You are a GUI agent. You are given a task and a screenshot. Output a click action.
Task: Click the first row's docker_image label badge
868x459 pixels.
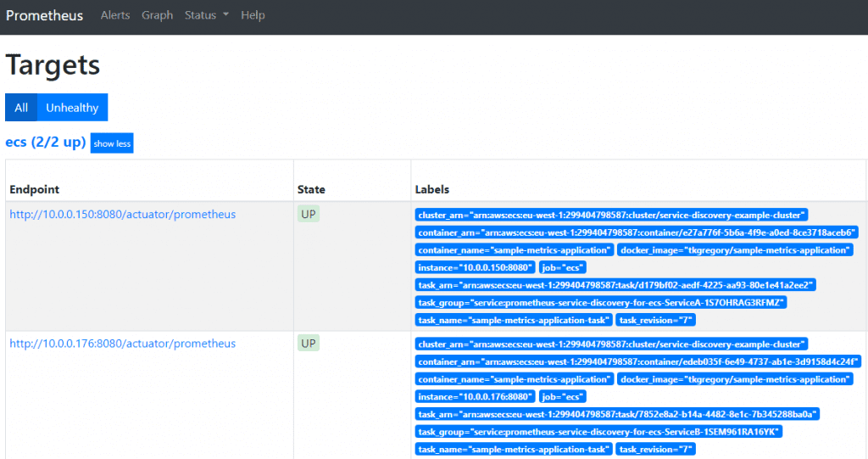[735, 250]
